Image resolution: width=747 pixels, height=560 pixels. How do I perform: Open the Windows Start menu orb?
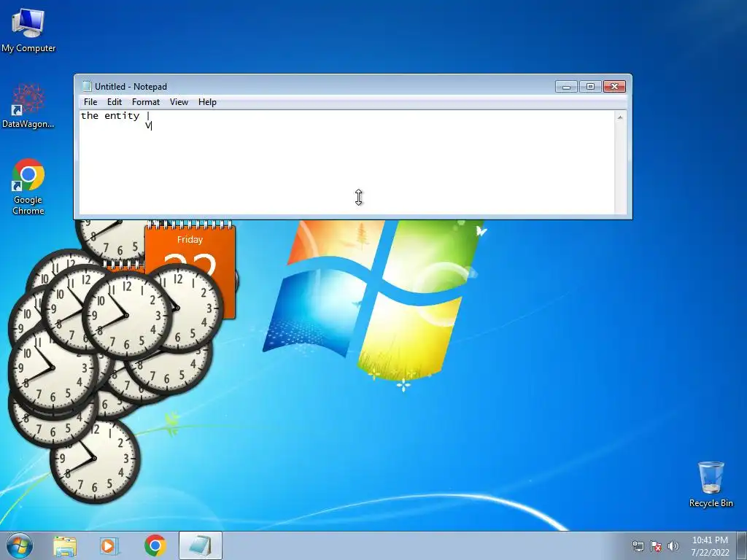(x=20, y=545)
